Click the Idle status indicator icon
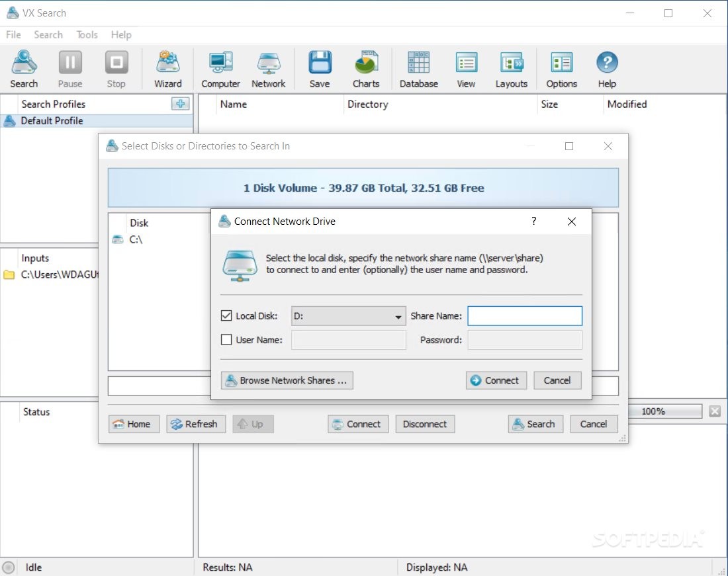Image resolution: width=728 pixels, height=576 pixels. click(9, 567)
